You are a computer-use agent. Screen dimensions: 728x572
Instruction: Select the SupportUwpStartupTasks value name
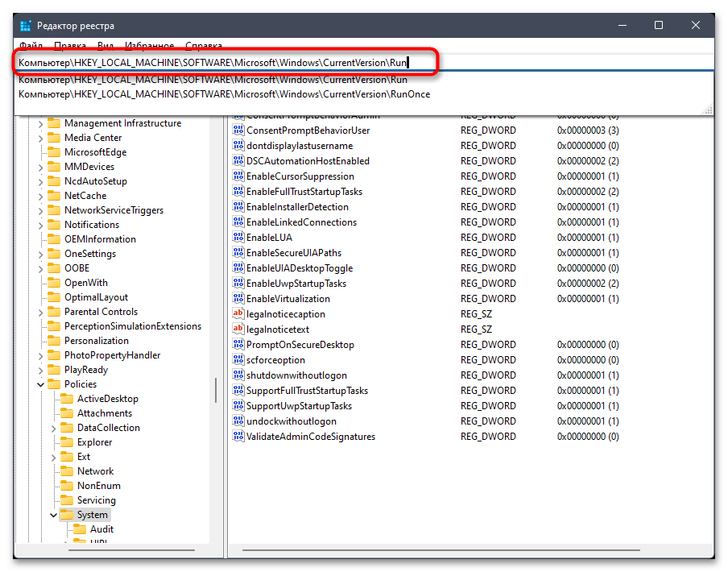tap(299, 406)
